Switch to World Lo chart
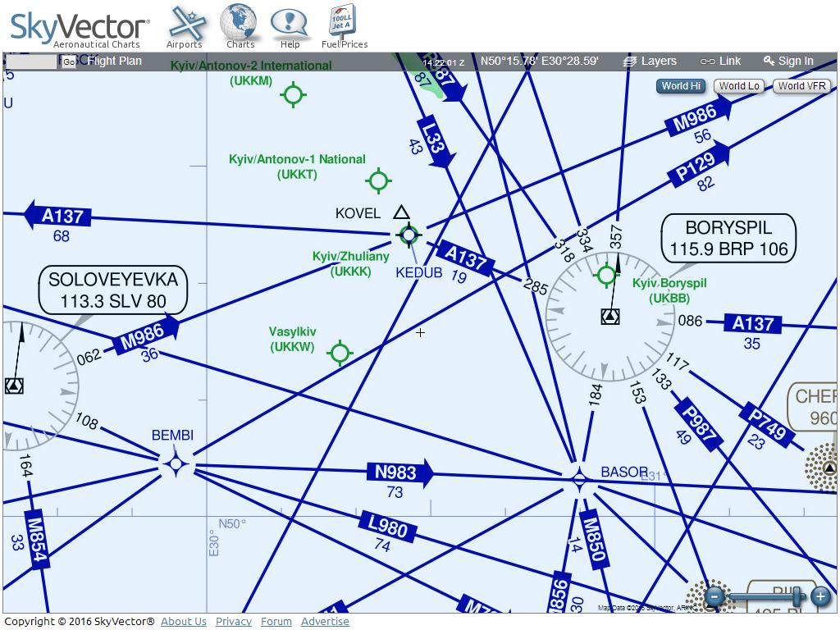The height and width of the screenshot is (630, 840). [739, 86]
